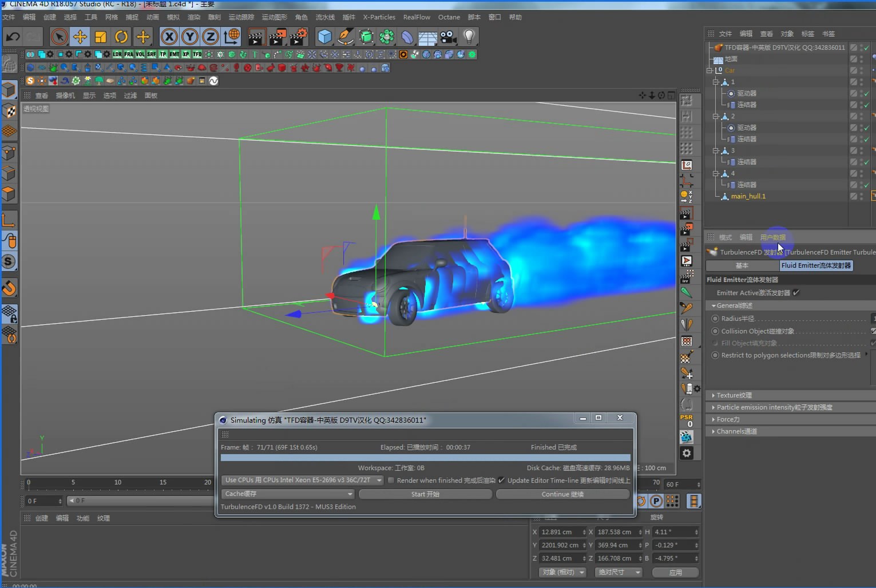
Task: Collapse tree node named 2
Action: pyautogui.click(x=715, y=116)
